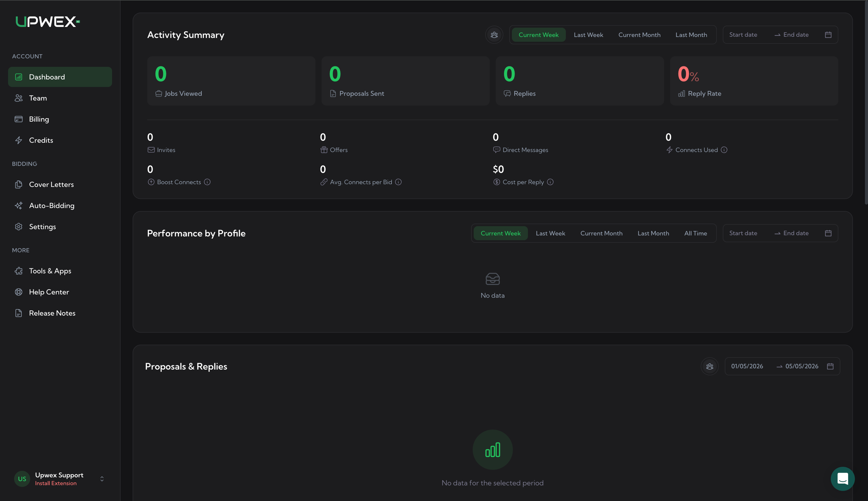Open the Dashboard page

pyautogui.click(x=60, y=77)
